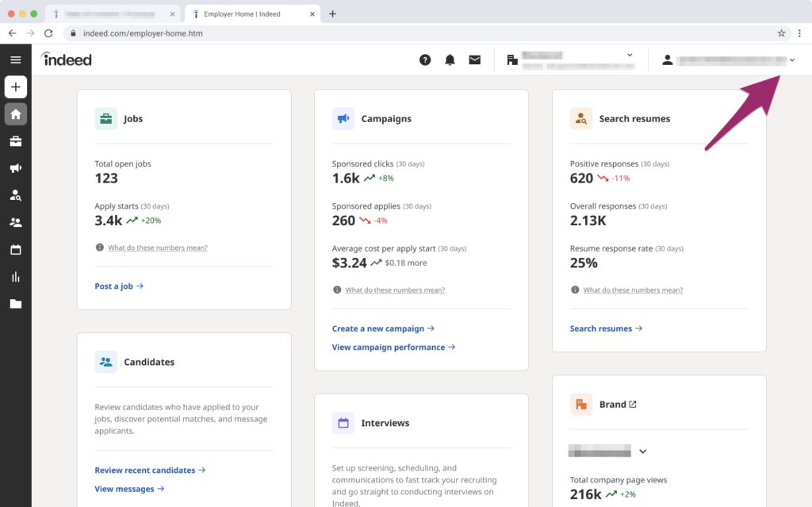The width and height of the screenshot is (812, 507).
Task: Open Candidates using the people sidebar icon
Action: 16,222
